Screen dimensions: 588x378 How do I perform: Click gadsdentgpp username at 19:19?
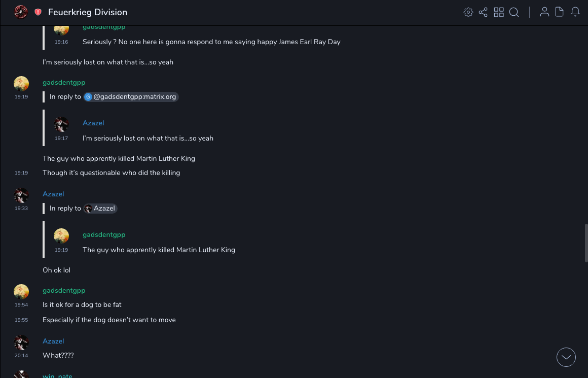pyautogui.click(x=64, y=82)
